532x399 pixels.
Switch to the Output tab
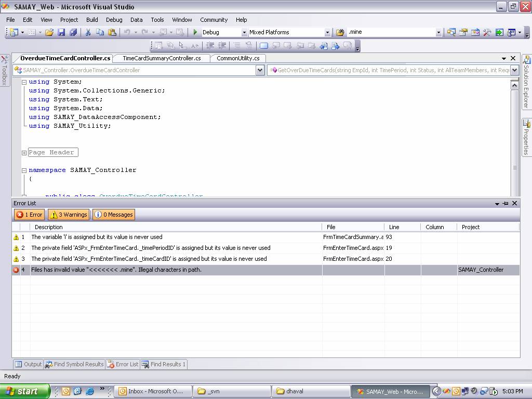29,364
